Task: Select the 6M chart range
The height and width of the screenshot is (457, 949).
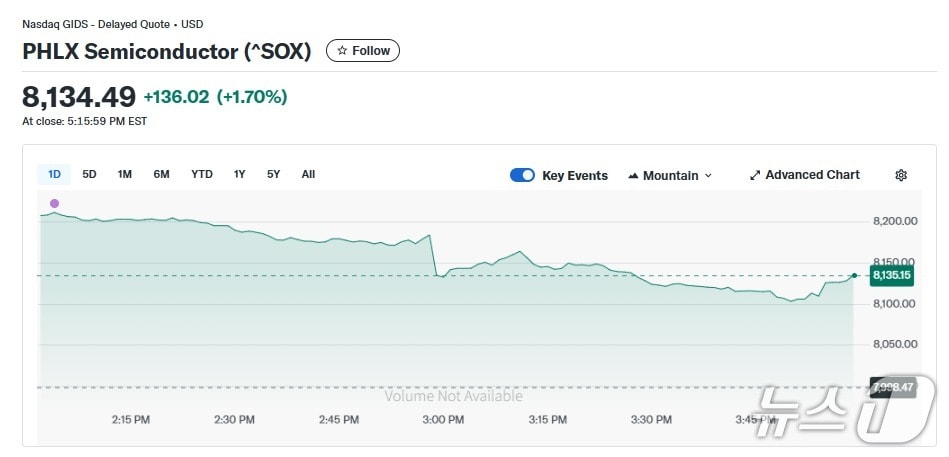Action: pos(161,174)
